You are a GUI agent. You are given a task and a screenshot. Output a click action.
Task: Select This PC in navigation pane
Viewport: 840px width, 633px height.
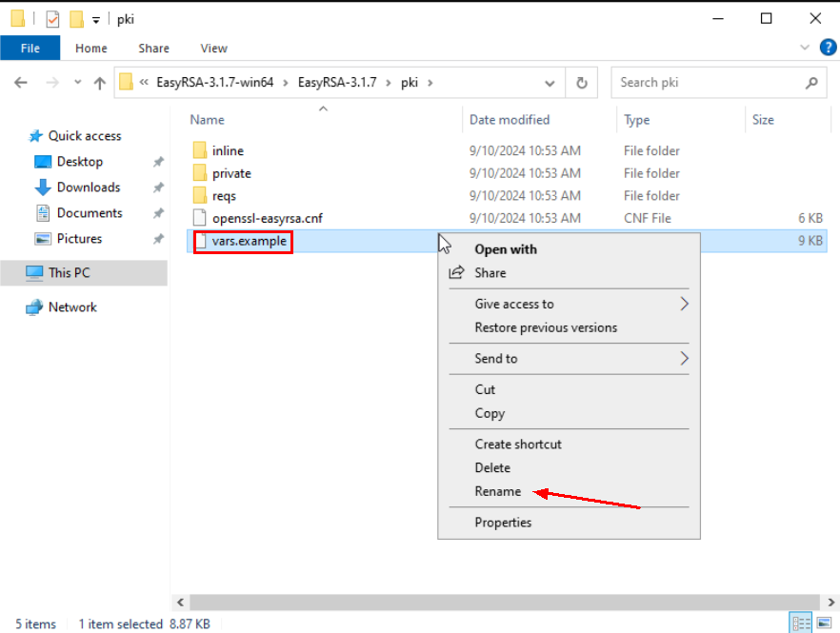(69, 272)
